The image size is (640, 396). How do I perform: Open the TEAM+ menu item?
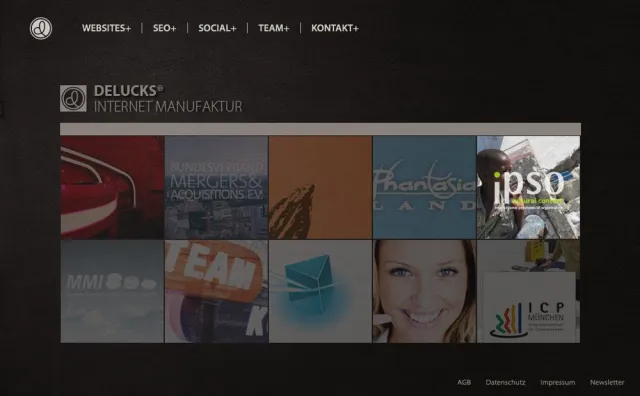273,28
